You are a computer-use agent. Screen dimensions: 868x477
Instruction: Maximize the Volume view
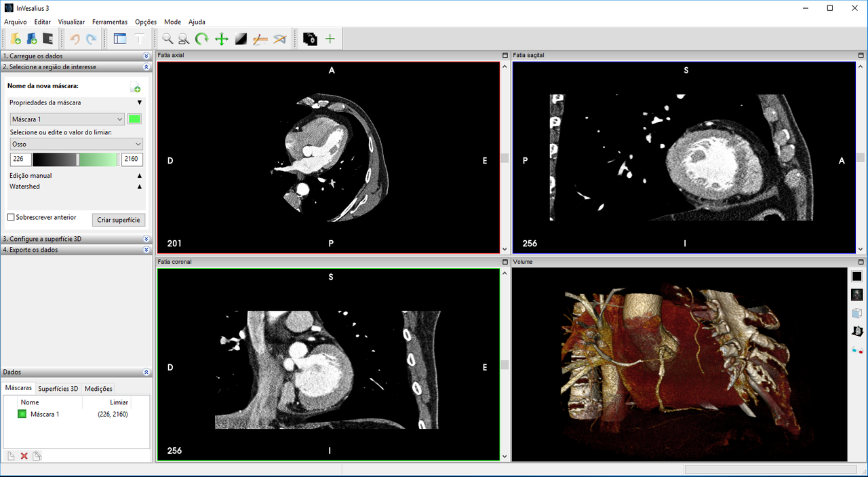pos(861,262)
